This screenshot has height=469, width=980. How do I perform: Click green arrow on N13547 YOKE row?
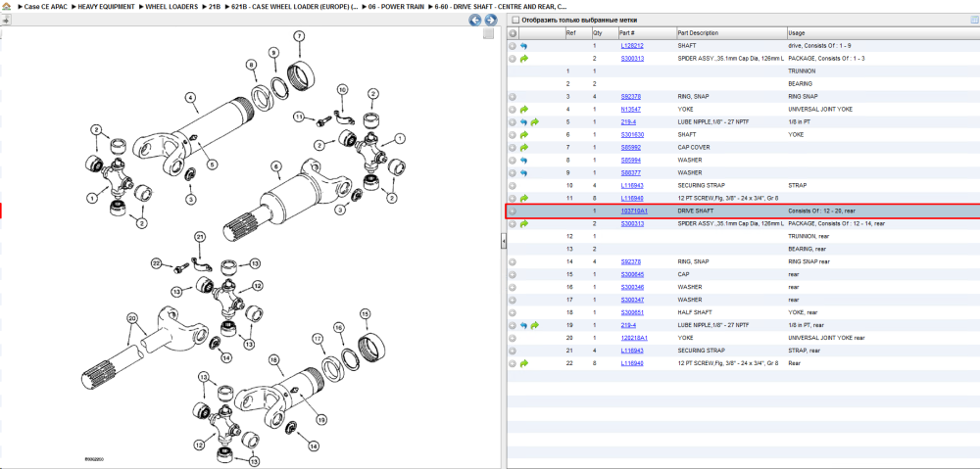coord(523,110)
